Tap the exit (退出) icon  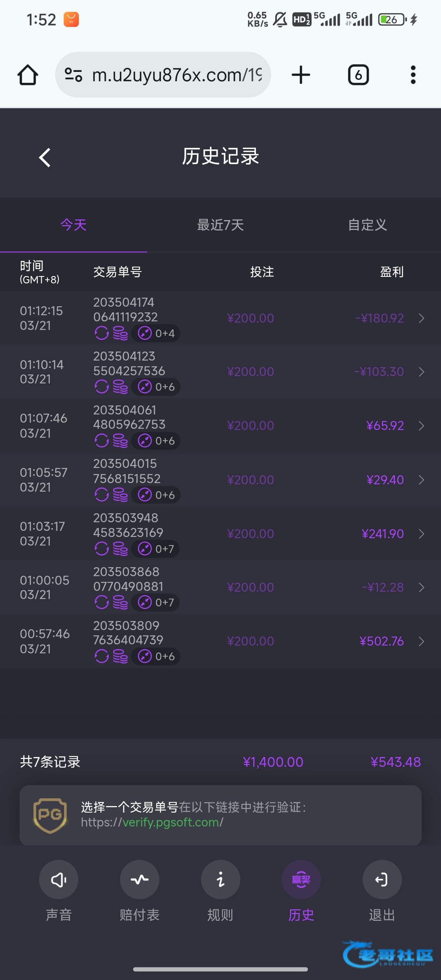click(x=382, y=880)
